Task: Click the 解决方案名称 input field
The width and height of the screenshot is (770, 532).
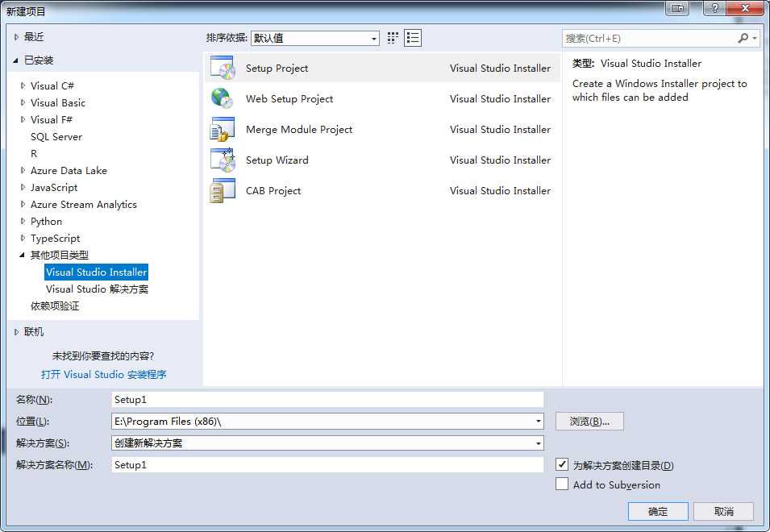Action: coord(327,465)
